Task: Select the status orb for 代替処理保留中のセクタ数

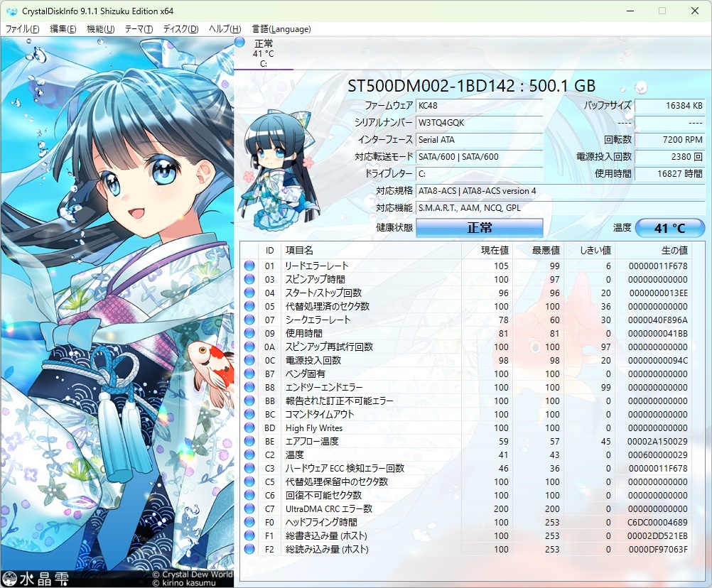Action: click(x=249, y=481)
